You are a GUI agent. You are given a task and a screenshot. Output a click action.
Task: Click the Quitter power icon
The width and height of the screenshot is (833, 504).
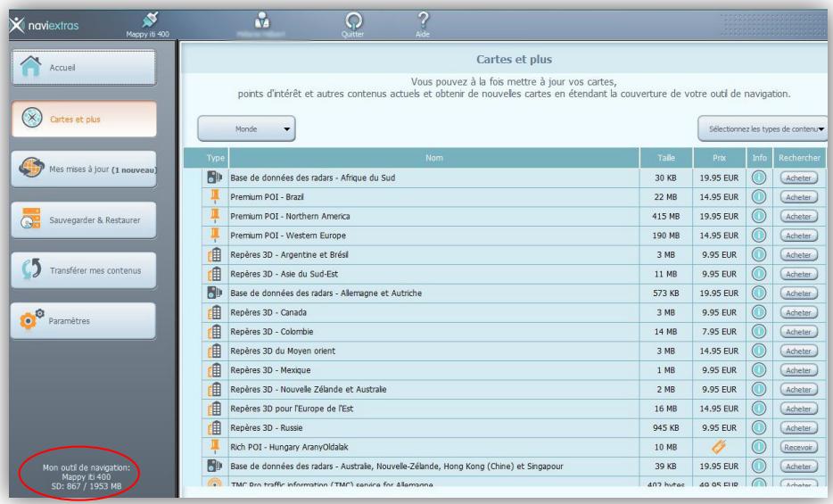[353, 21]
